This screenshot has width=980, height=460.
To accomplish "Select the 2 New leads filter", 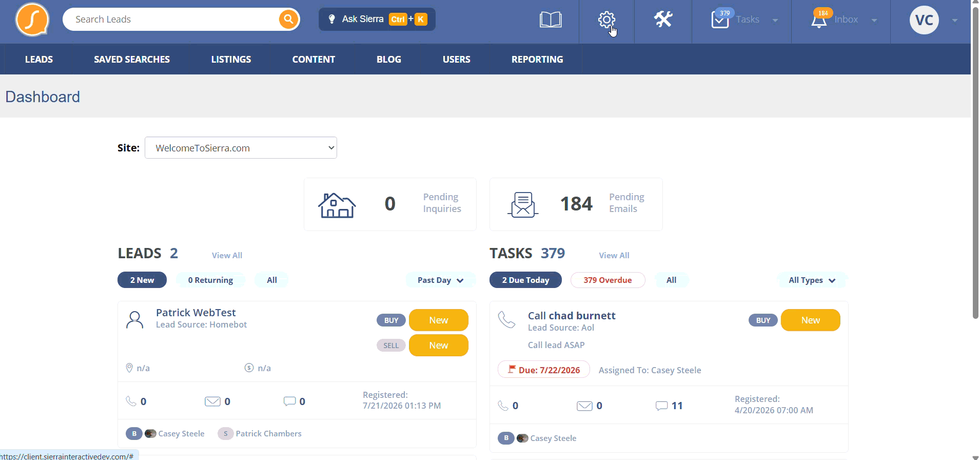I will (142, 280).
